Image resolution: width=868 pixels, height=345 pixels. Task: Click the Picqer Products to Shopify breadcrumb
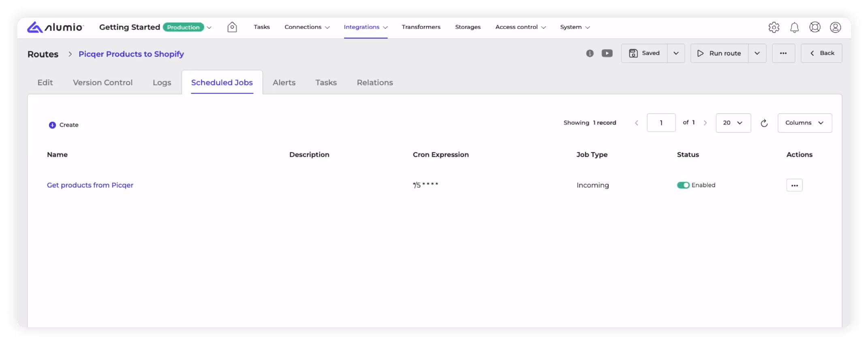click(131, 54)
